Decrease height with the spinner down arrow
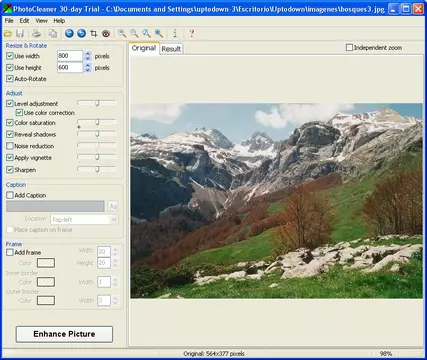Screen dimensions: 427x360 pyautogui.click(x=88, y=70)
